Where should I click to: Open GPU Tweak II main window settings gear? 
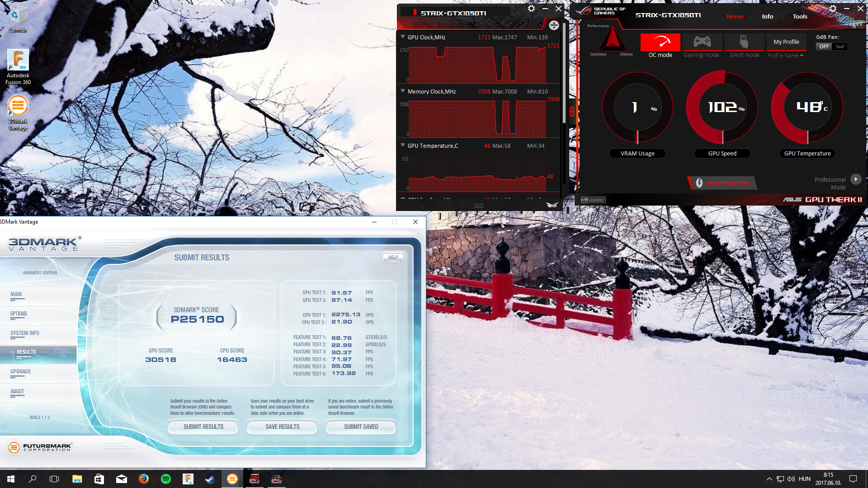(833, 9)
